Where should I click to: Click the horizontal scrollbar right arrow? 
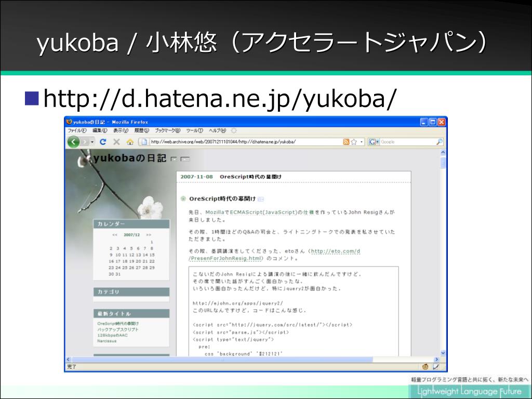(x=436, y=360)
